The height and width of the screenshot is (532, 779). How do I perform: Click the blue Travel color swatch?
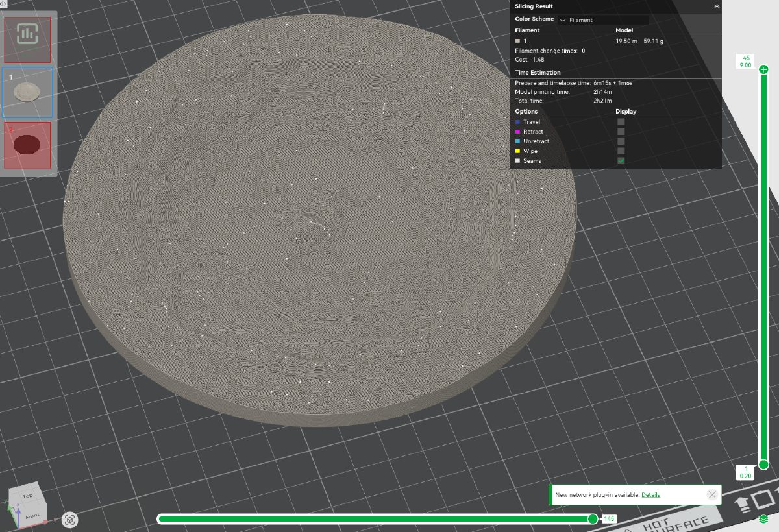coord(517,121)
